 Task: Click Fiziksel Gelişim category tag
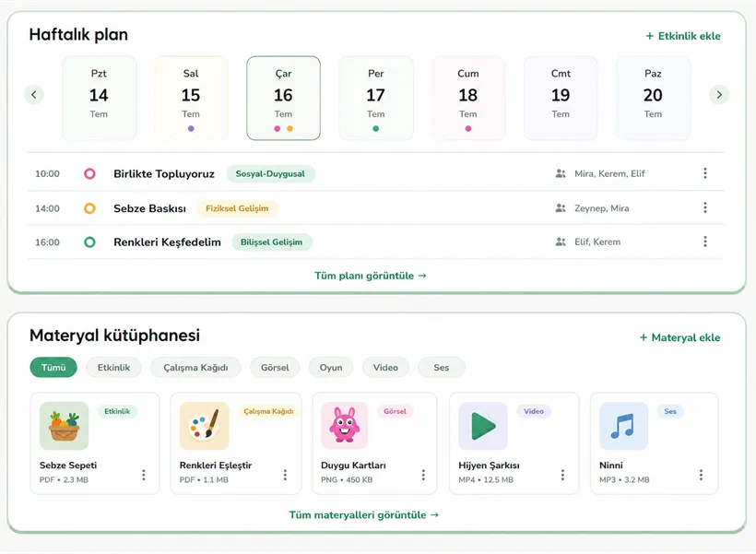[x=237, y=208]
